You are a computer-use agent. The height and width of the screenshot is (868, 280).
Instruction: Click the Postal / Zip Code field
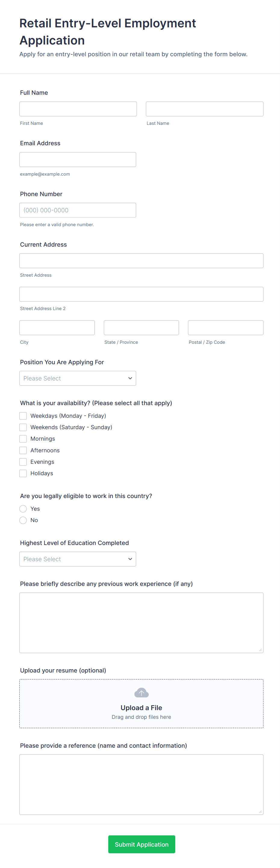tap(225, 328)
